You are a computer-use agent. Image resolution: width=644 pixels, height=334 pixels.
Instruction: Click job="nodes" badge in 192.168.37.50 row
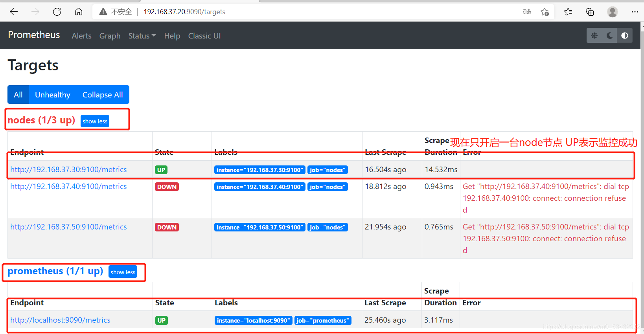pos(328,227)
